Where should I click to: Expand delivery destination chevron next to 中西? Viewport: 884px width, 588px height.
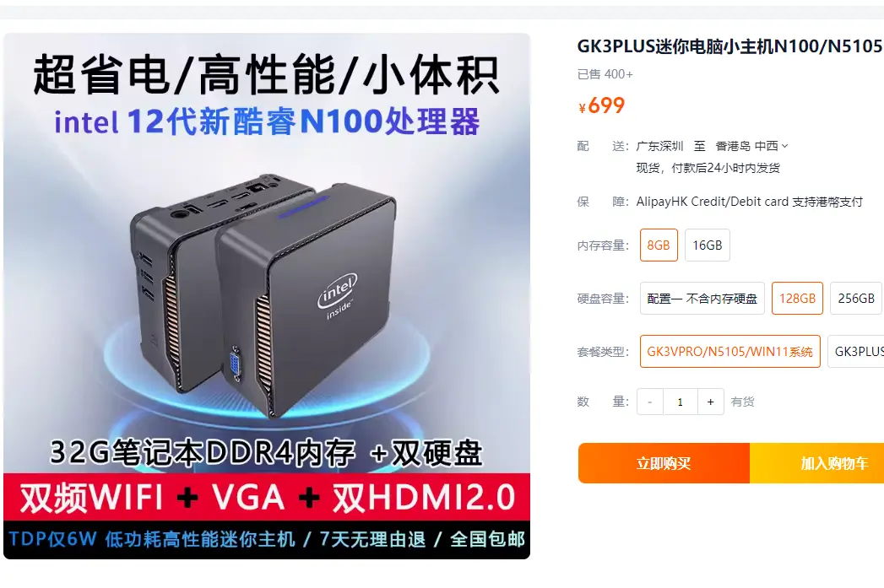click(x=784, y=146)
